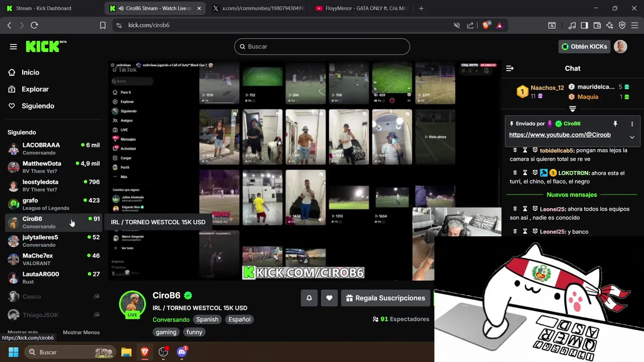644x362 pixels.
Task: Switch to FloyyMenor GATA ONLY YouTube tab
Action: (x=362, y=8)
